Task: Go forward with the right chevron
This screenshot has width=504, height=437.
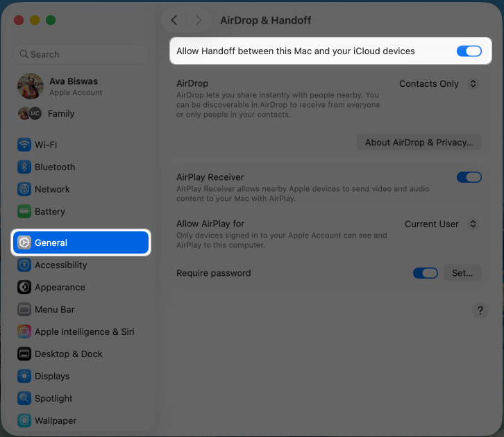Action: point(199,20)
